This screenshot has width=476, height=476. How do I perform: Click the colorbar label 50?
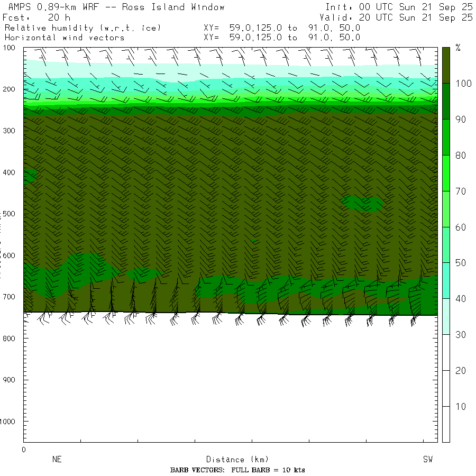click(x=461, y=263)
